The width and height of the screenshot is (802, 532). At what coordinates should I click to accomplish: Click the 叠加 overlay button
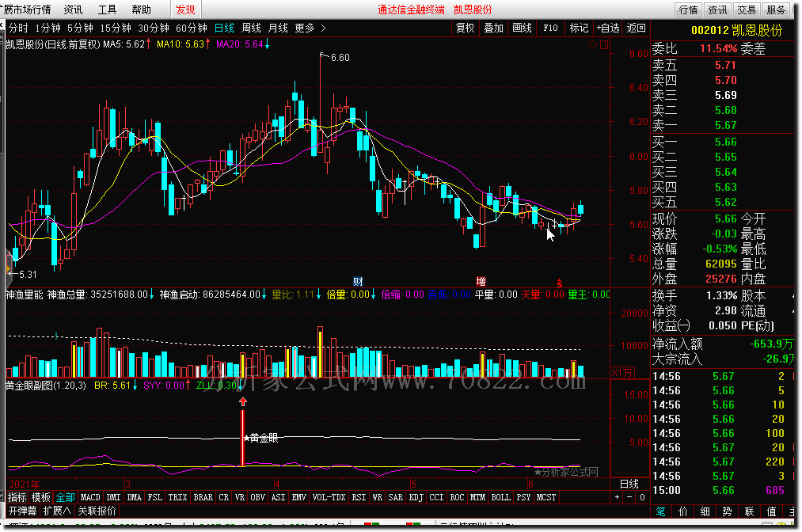[x=493, y=28]
